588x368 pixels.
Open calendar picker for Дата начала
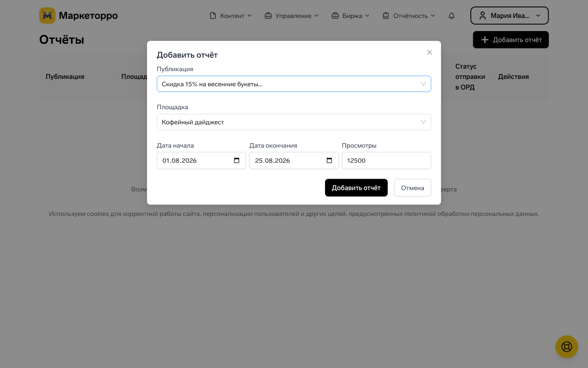coord(237,160)
